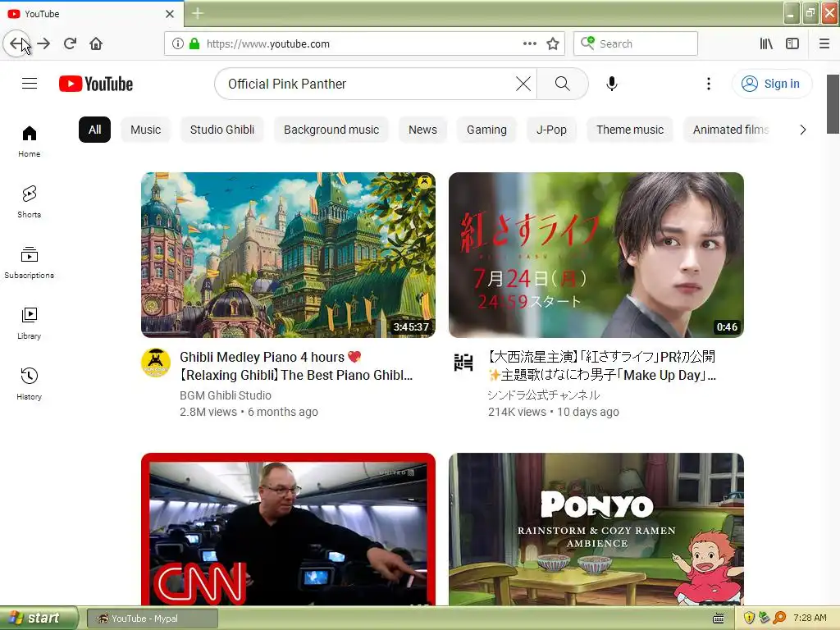Open the Ponyo Rainstorm ambience thumbnail

pyautogui.click(x=596, y=529)
